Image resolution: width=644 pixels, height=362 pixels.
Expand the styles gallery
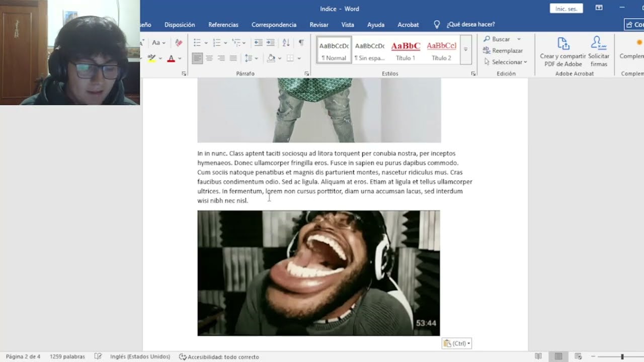point(466,50)
